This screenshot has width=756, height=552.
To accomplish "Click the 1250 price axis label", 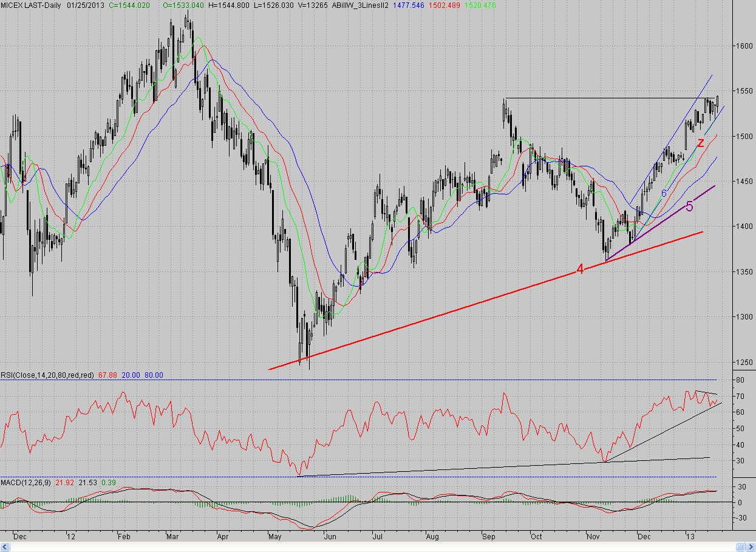I will point(742,362).
